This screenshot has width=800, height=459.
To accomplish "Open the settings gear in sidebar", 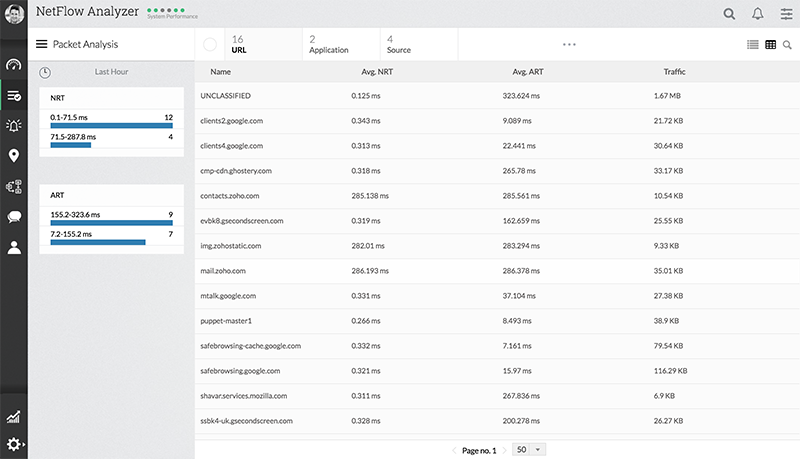I will click(x=13, y=444).
